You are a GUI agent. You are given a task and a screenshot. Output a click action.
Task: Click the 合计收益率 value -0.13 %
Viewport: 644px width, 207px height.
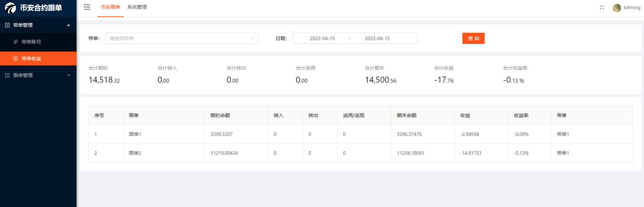point(514,80)
